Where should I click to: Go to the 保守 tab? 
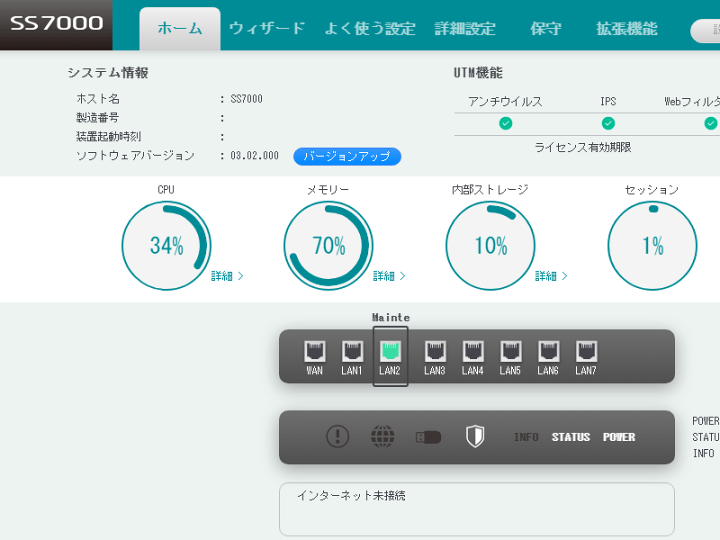pyautogui.click(x=546, y=28)
